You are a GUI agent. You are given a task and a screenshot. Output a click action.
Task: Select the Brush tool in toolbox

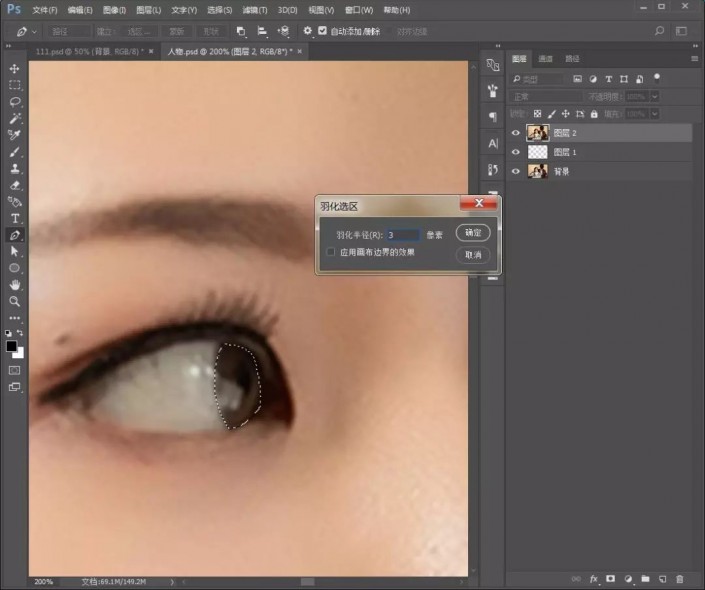(x=14, y=152)
